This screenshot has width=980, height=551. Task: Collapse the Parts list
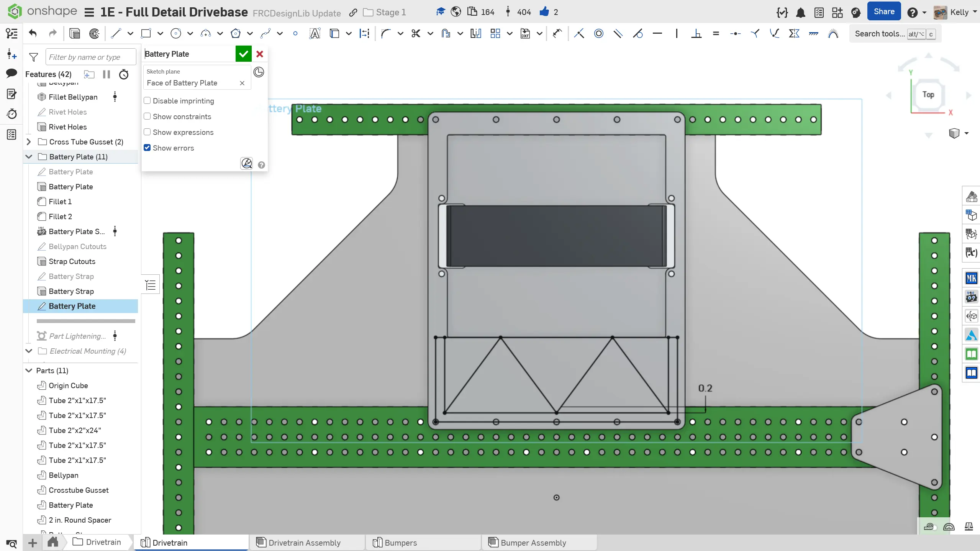click(29, 371)
